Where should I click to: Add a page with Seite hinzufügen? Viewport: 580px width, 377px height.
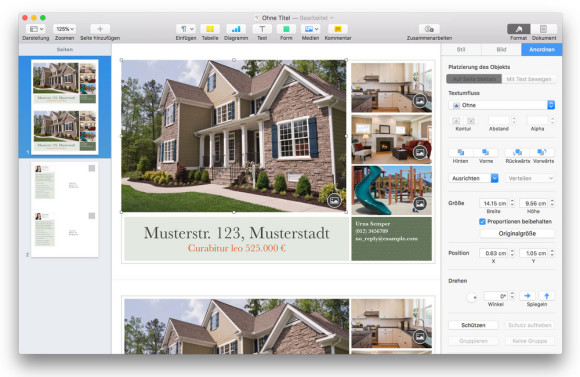pos(100,29)
